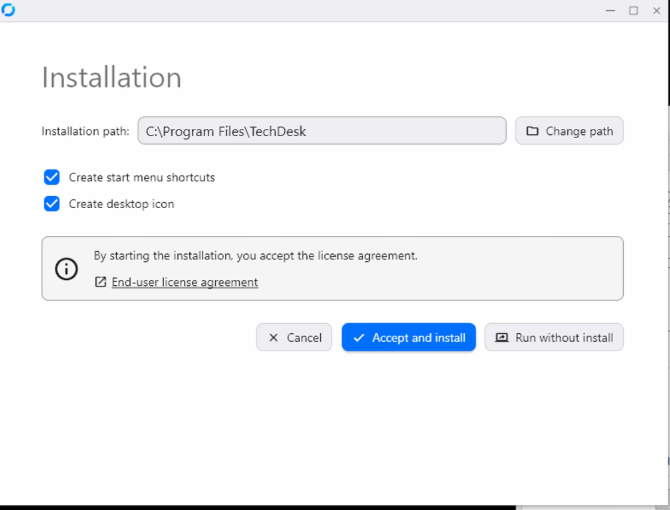Uncheck the Create desktop icon checkbox
Viewport: 670px width, 510px height.
pyautogui.click(x=52, y=204)
